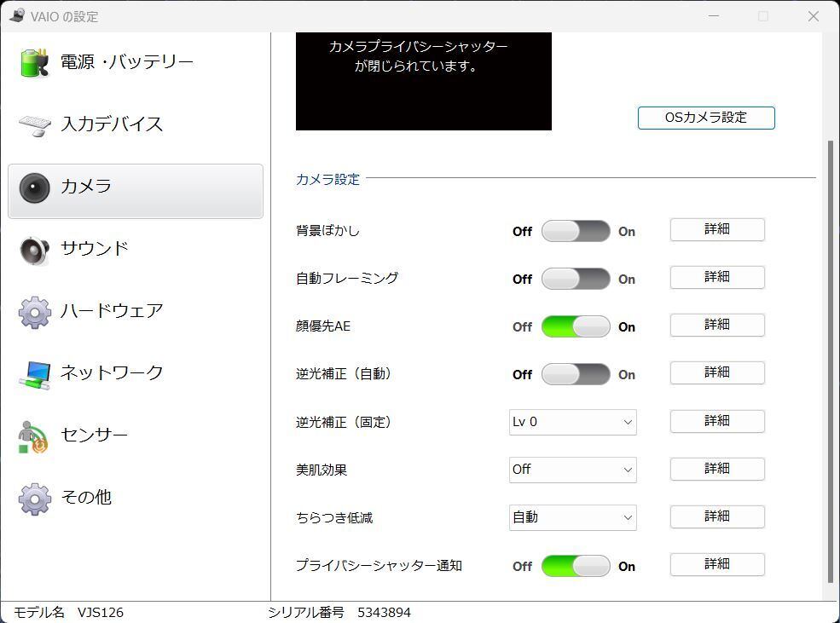This screenshot has height=623, width=840.
Task: Click the 背景ぼかし label
Action: [x=327, y=231]
